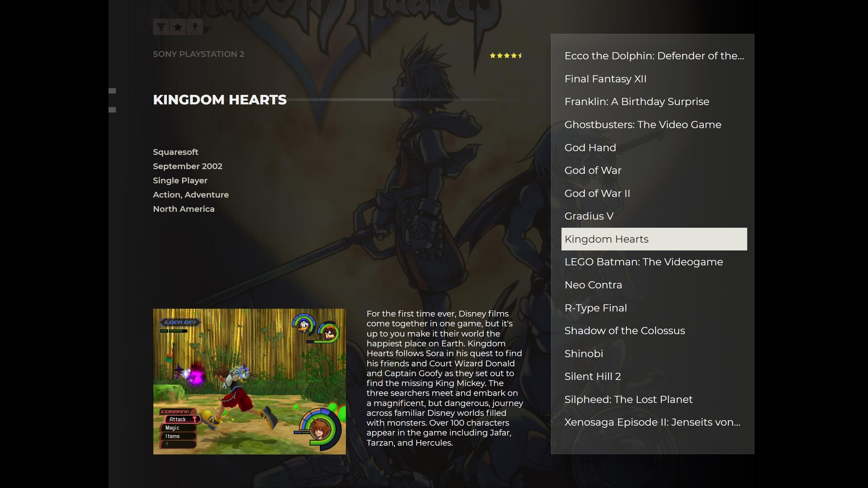Click the Squaresoft developer text
Screen dimensions: 868x488
tap(176, 152)
